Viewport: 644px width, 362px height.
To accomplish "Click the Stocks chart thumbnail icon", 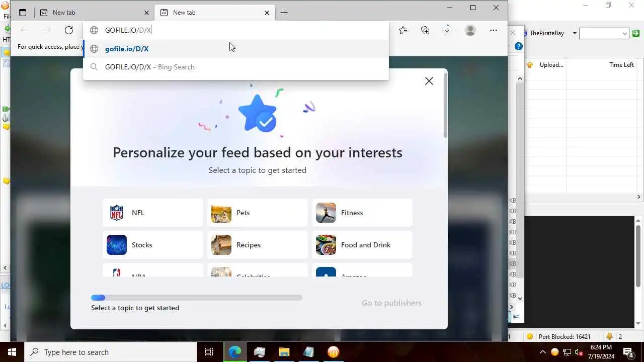I will [117, 245].
